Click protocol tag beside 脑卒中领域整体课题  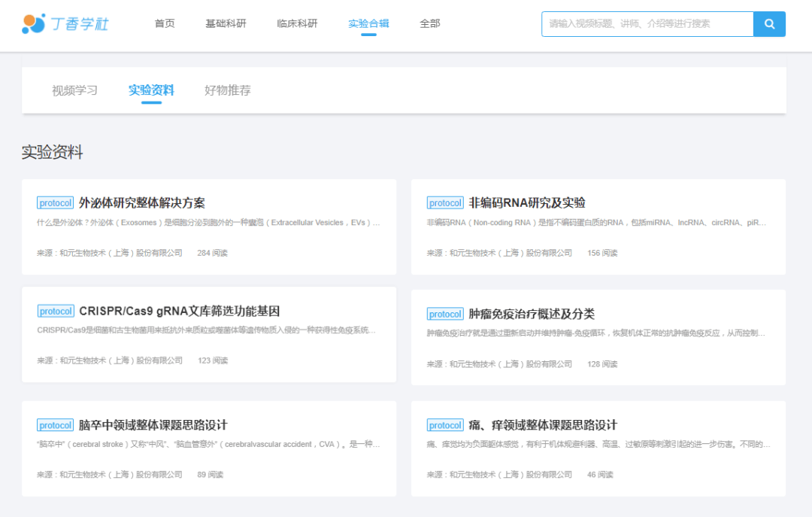(x=55, y=425)
